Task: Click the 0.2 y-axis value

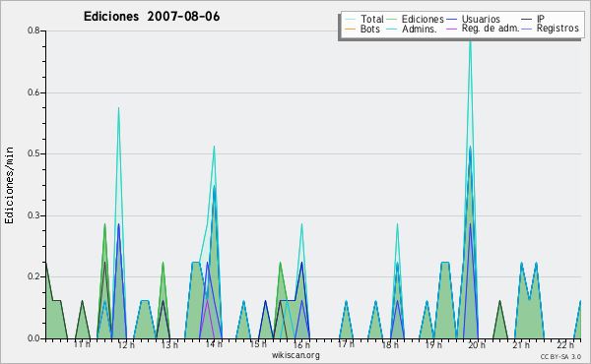Action: [x=33, y=277]
